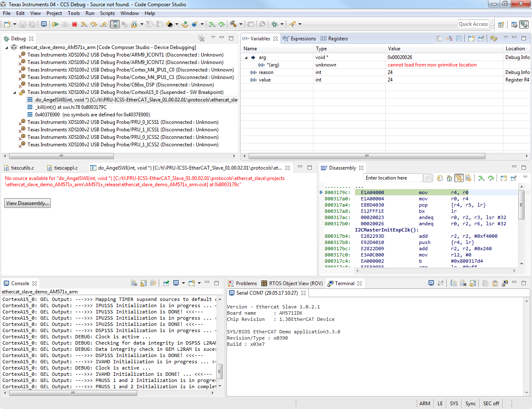Click the green Resume button in toolbar
Screen dimensions: 532x409
pos(55,25)
